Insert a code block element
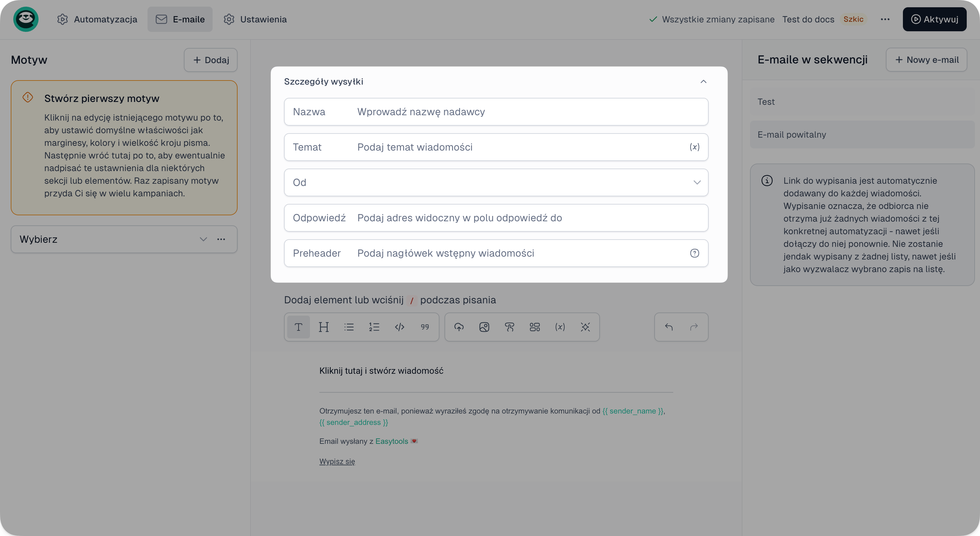980x536 pixels. (x=399, y=327)
